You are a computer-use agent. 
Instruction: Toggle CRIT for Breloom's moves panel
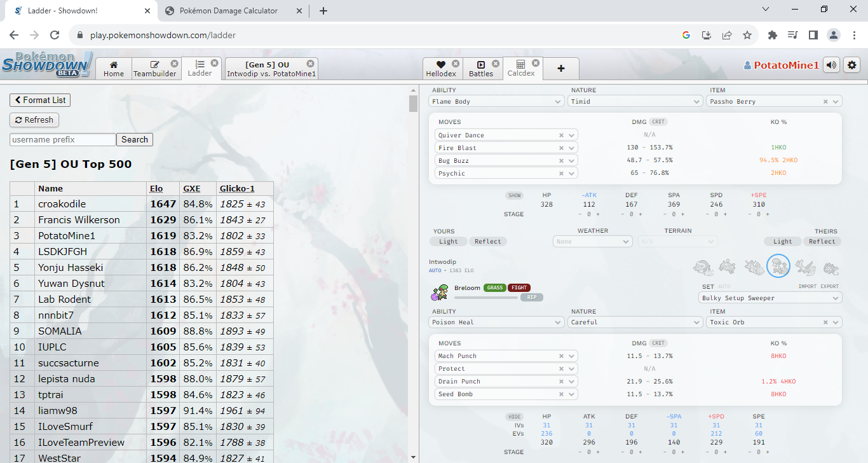click(x=658, y=343)
